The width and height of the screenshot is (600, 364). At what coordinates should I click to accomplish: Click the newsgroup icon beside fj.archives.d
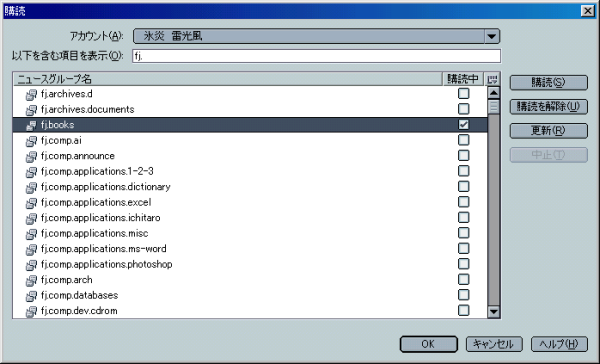tap(31, 94)
